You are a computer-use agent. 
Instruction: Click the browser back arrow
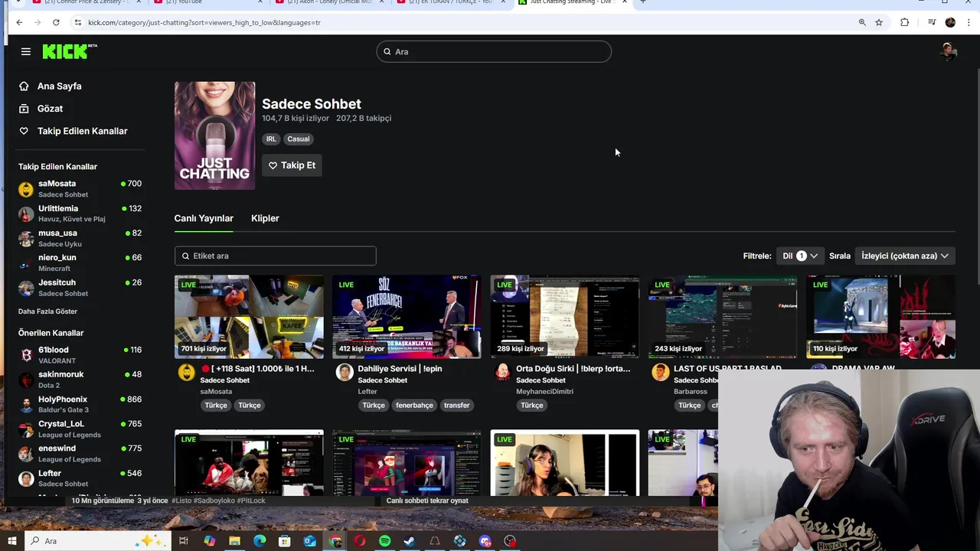tap(19, 22)
